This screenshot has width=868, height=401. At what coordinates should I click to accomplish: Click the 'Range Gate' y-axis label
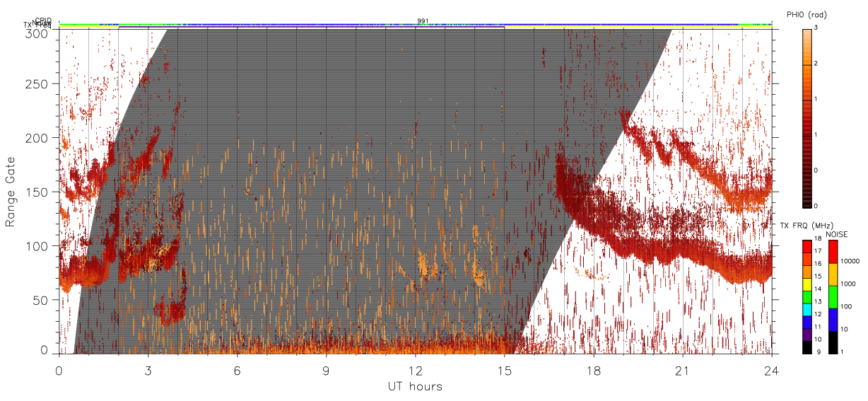pos(11,192)
